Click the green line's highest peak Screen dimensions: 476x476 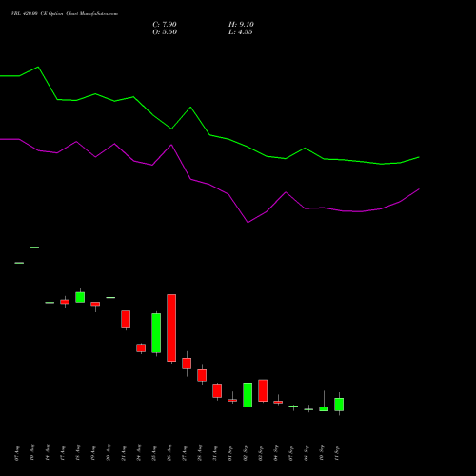pyautogui.click(x=38, y=67)
